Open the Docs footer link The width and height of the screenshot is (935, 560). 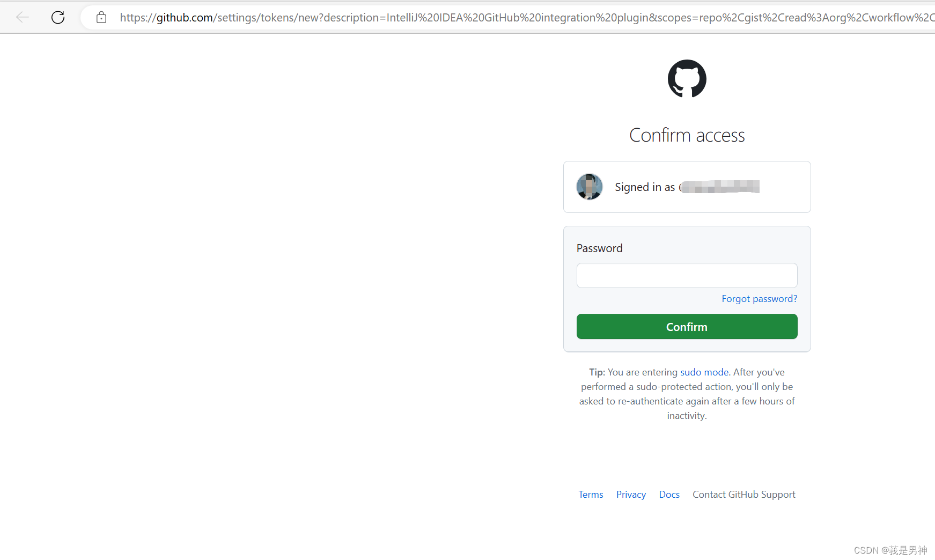click(669, 495)
